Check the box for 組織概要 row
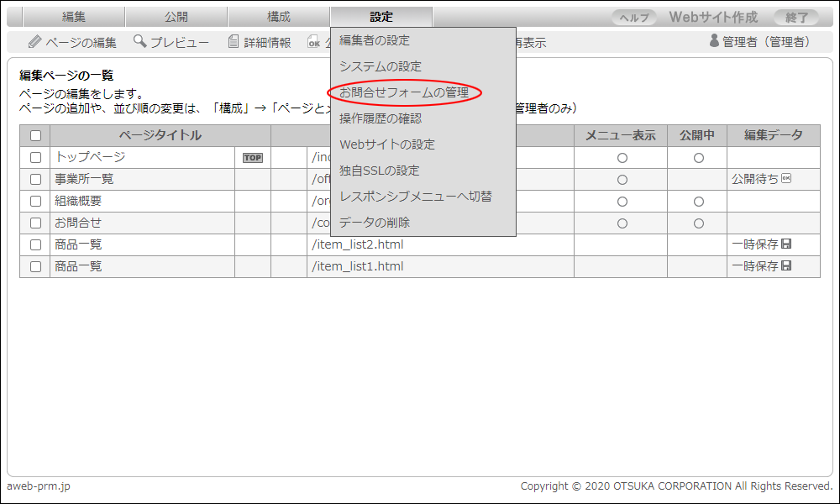 (35, 202)
